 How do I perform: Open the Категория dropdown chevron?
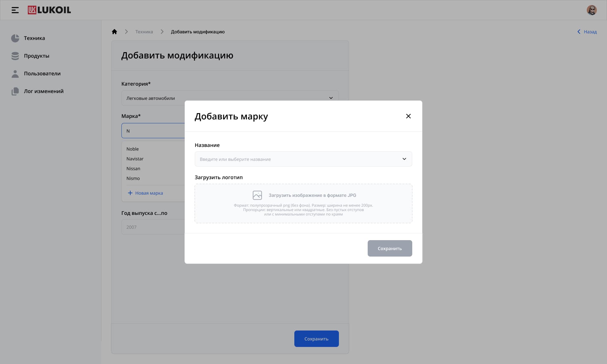pos(331,98)
